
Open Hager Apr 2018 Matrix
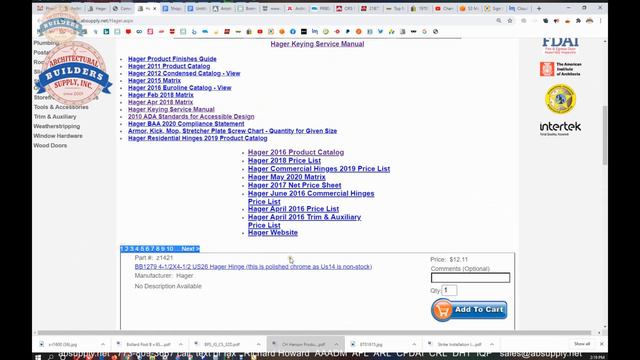pos(160,102)
